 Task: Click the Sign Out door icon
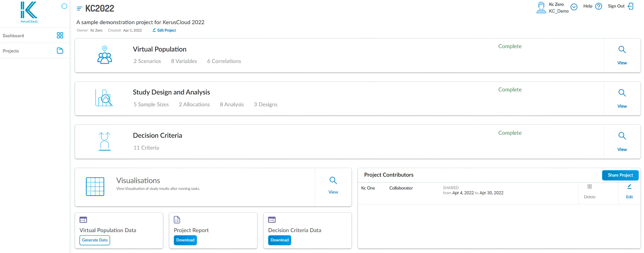(631, 6)
